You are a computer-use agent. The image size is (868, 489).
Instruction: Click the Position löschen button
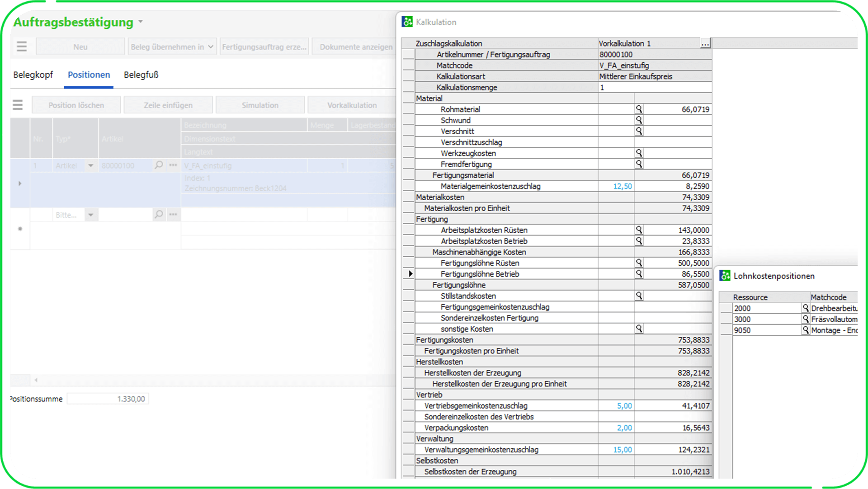(76, 105)
